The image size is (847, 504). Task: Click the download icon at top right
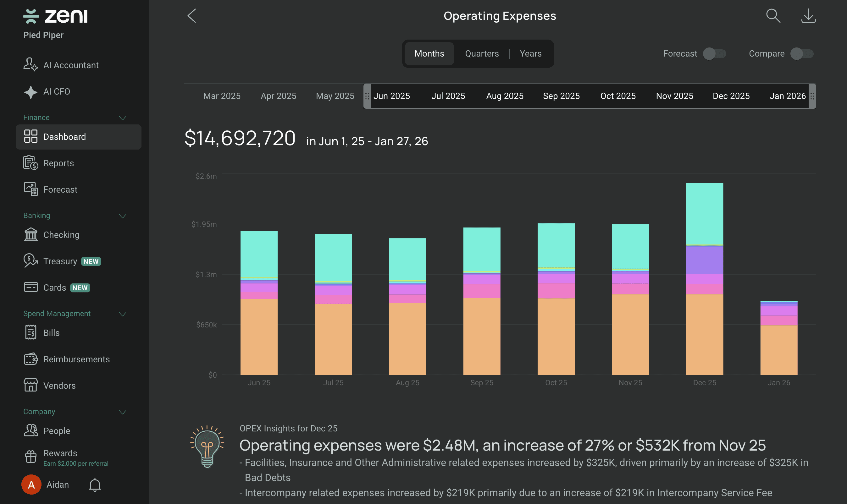click(x=808, y=16)
